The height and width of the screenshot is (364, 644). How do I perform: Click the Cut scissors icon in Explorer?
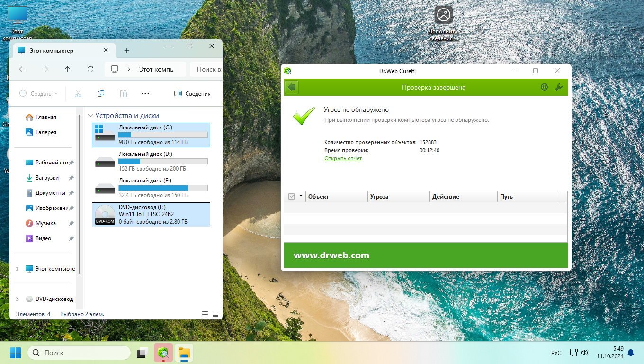tap(78, 94)
